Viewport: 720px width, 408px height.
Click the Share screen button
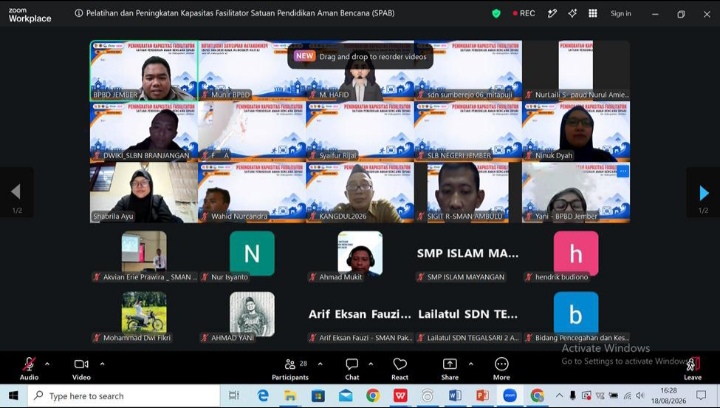(x=450, y=369)
